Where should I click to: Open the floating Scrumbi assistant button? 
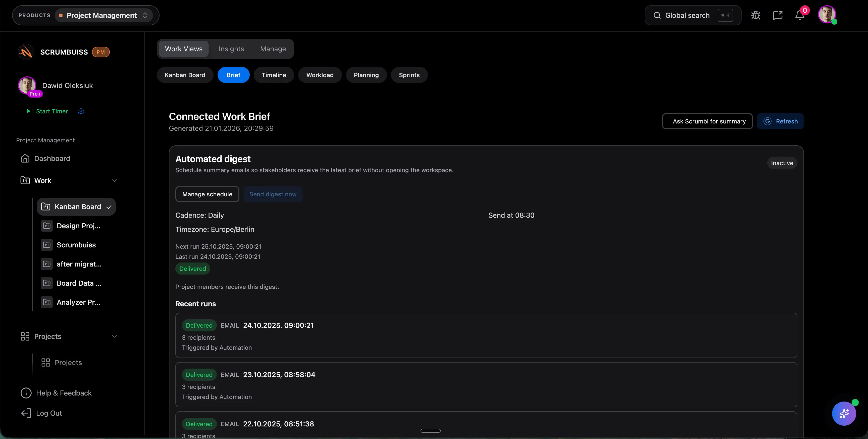[844, 414]
